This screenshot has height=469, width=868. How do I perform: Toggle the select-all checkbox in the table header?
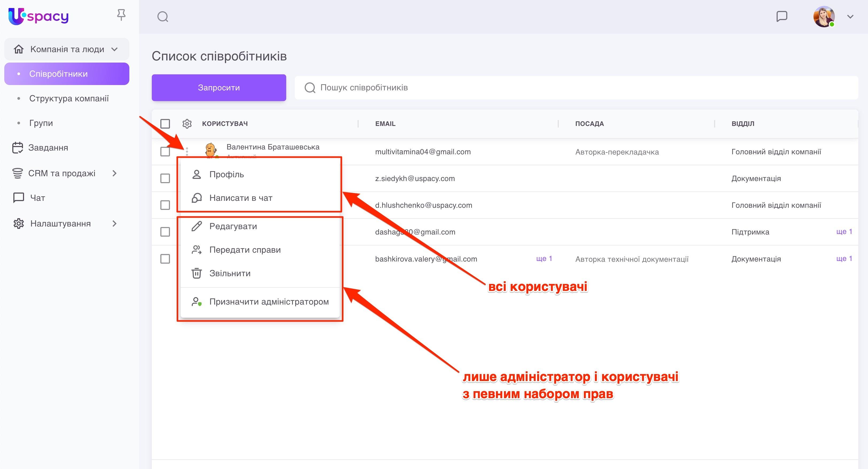click(165, 124)
